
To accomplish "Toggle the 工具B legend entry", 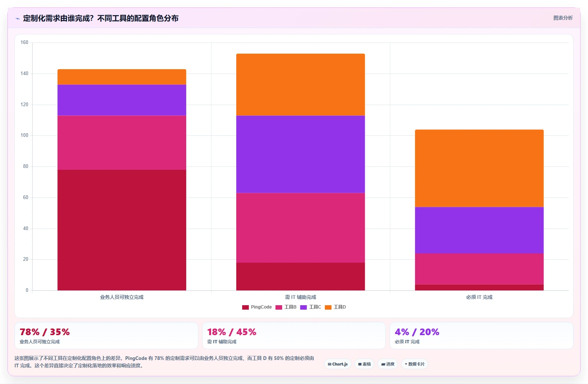I will tap(286, 307).
